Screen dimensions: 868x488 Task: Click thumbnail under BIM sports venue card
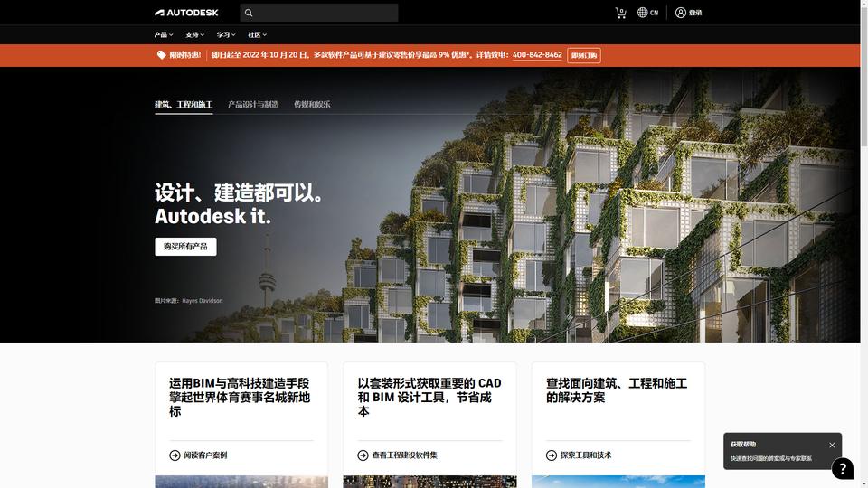coord(241,482)
